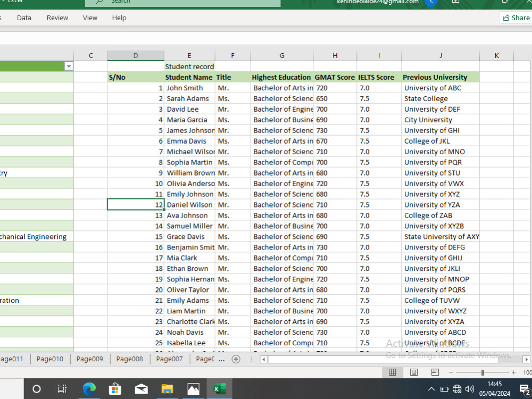Select the Noah Davis cell

tap(189, 332)
